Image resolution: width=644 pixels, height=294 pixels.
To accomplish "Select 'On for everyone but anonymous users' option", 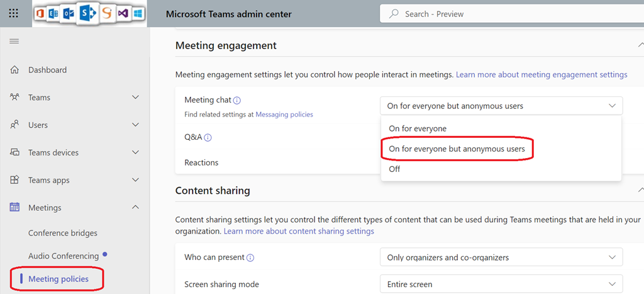I will [457, 149].
